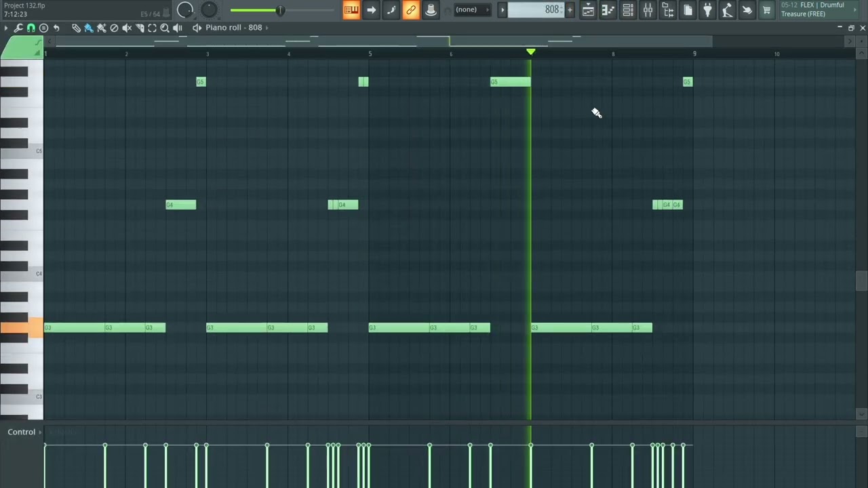This screenshot has height=488, width=868.
Task: Open the (none) dropdown
Action: coord(471,9)
